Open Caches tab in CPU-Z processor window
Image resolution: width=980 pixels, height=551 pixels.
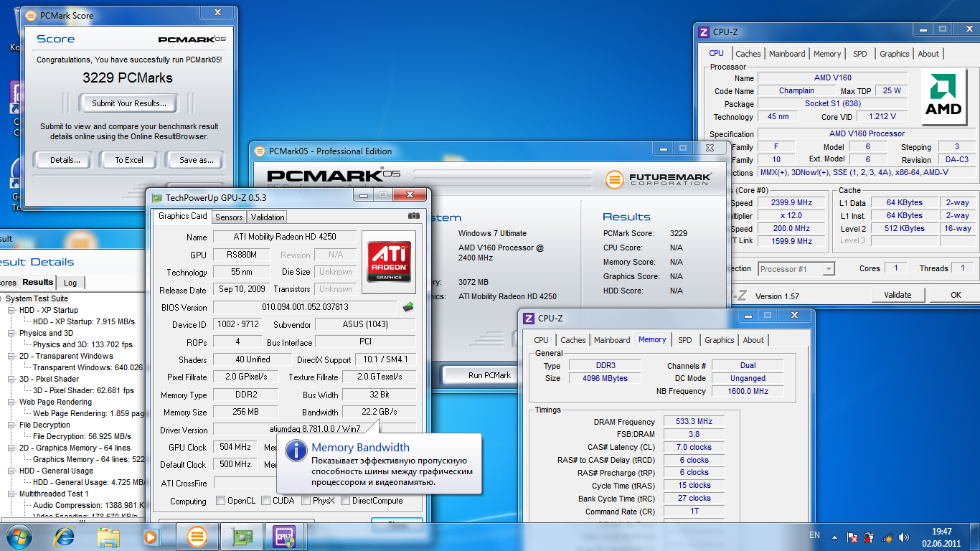click(748, 54)
